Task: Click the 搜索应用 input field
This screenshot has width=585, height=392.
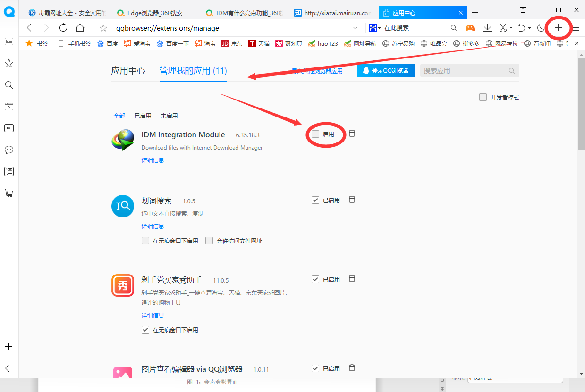Action: (470, 71)
